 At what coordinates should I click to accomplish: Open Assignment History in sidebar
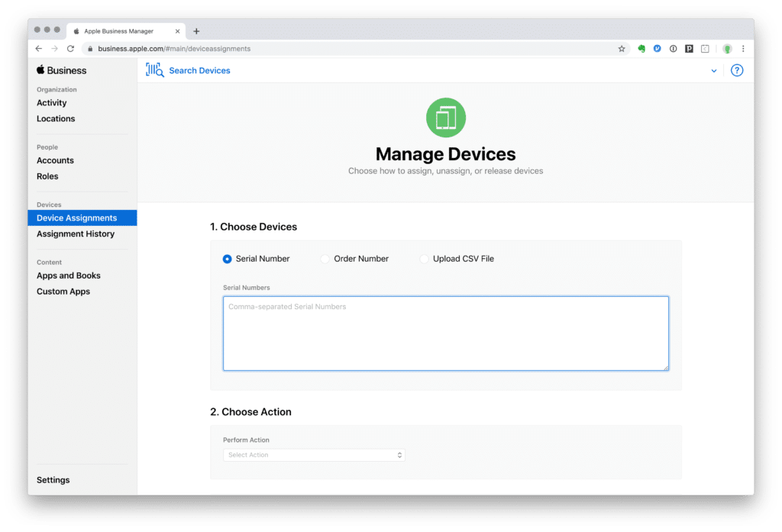(x=76, y=234)
